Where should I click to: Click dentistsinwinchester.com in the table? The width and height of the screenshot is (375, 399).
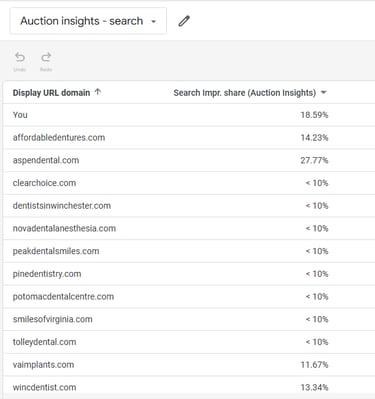[x=62, y=205]
